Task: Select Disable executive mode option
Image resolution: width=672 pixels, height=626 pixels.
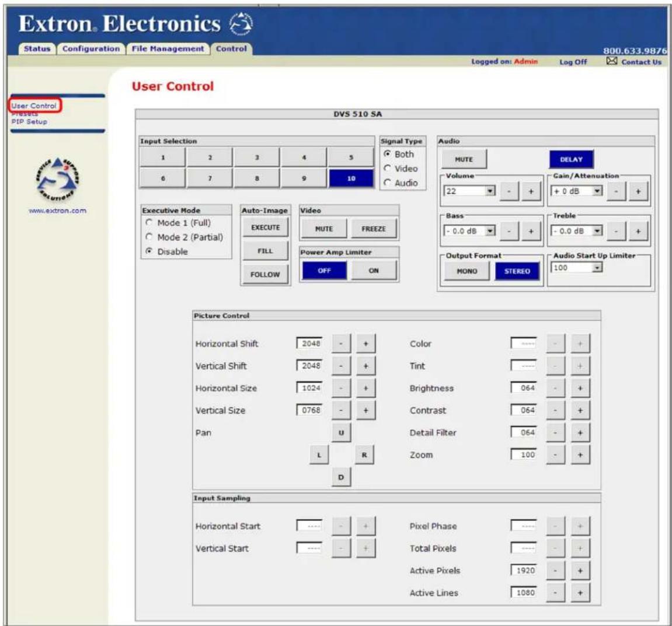Action: [149, 251]
